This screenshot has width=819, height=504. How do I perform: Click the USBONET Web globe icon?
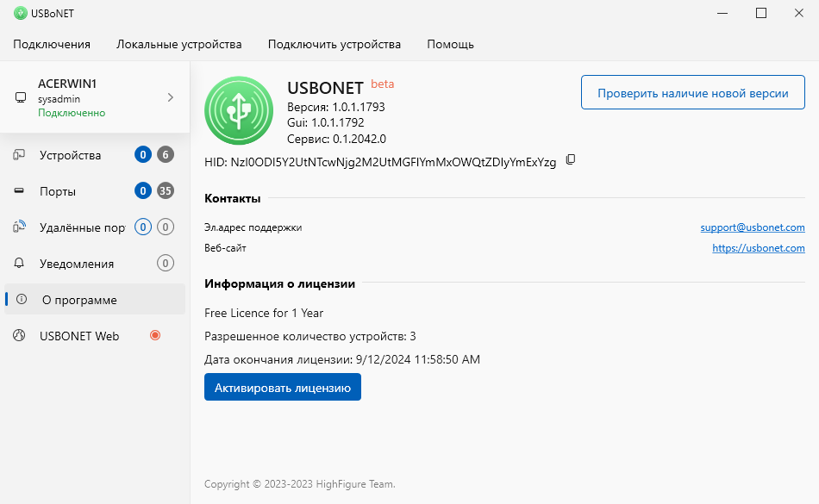(19, 335)
